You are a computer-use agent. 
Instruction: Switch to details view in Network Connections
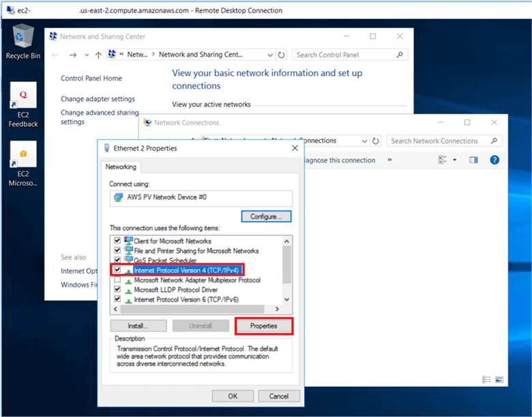pyautogui.click(x=486, y=379)
